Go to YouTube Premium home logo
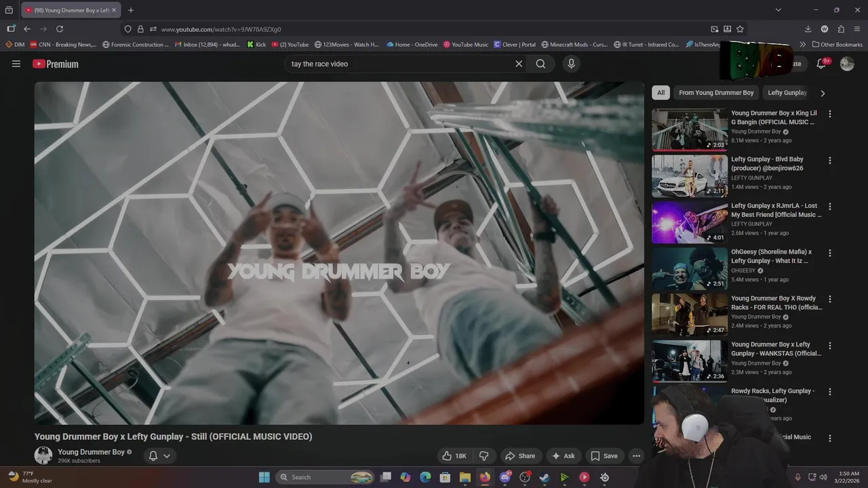This screenshot has width=868, height=488. pos(56,64)
